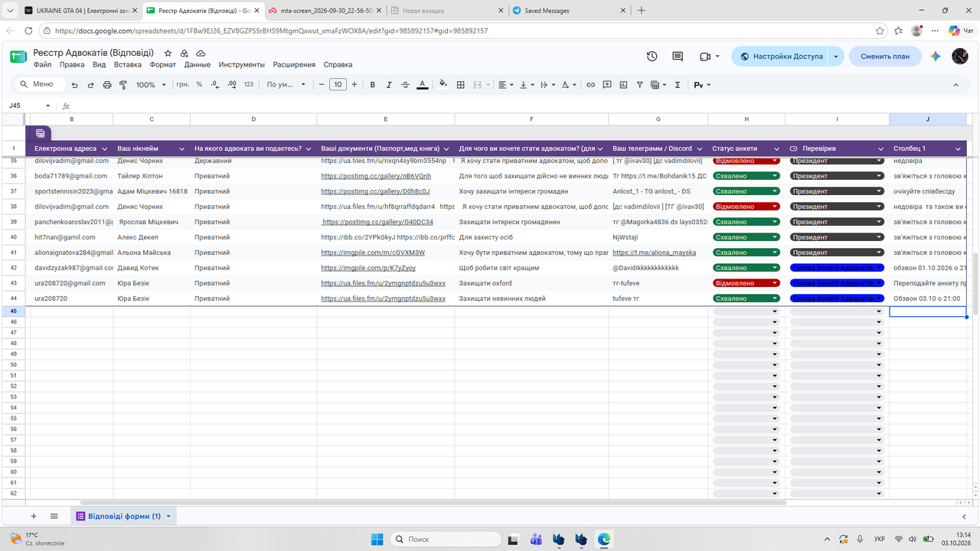
Task: Open the Файл menu
Action: point(42,65)
